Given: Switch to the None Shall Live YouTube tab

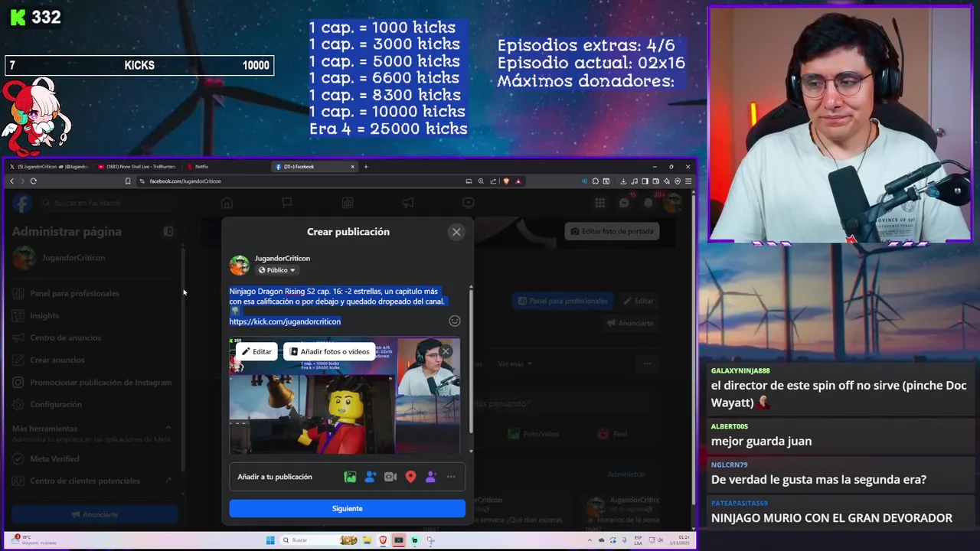Looking at the screenshot, I should pyautogui.click(x=138, y=166).
